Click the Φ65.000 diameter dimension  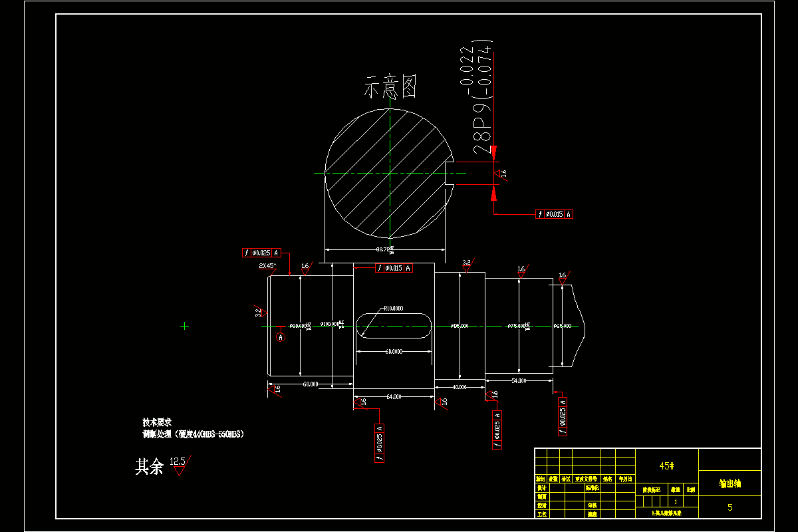[x=563, y=326]
